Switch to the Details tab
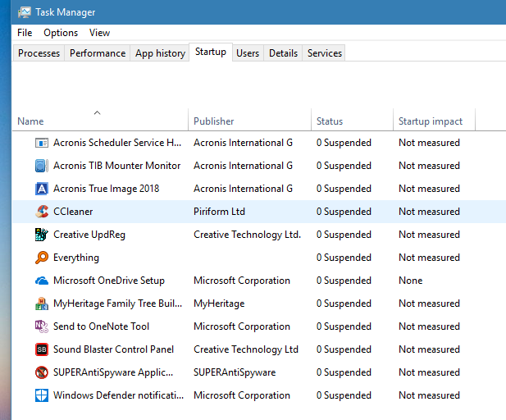This screenshot has width=506, height=420. [283, 53]
